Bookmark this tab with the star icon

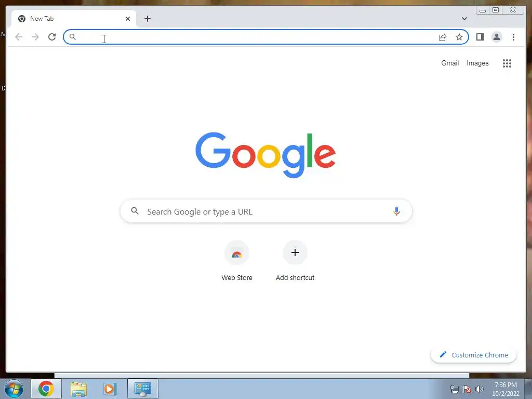pos(459,37)
